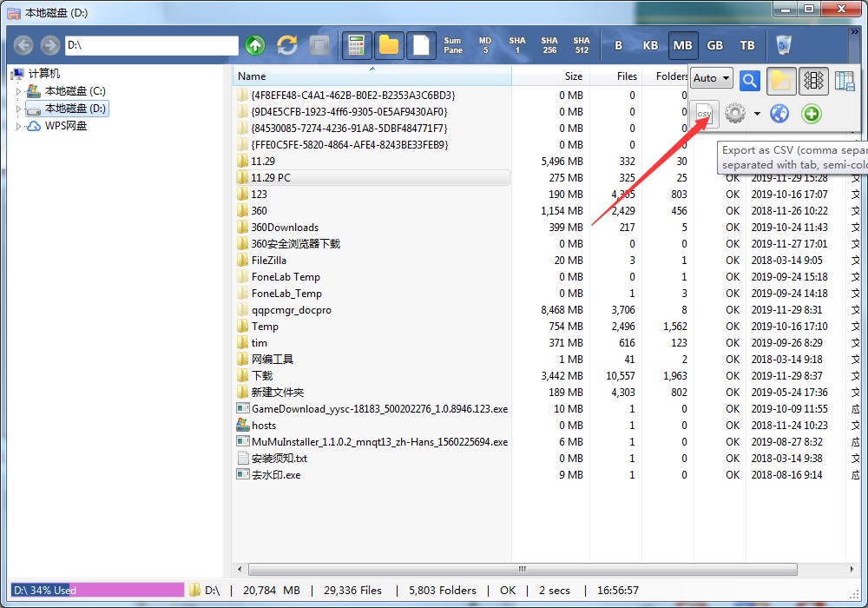This screenshot has height=608, width=868.
Task: Click the Export as CSV icon
Action: [x=704, y=114]
